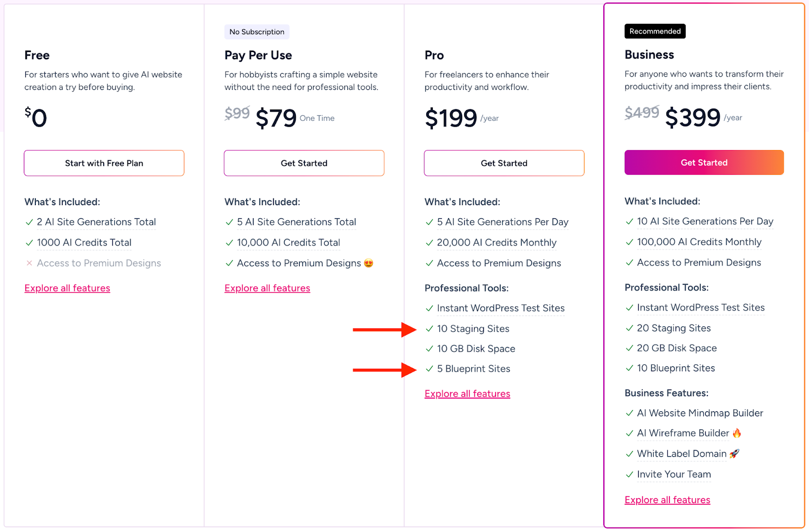Click the gradient Get Started button on Business plan
The height and width of the screenshot is (532, 809).
tap(704, 162)
